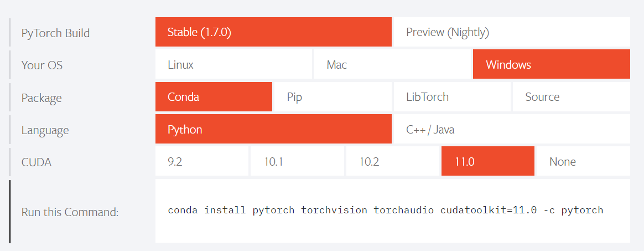
Task: Select LibTorch package
Action: (x=452, y=97)
